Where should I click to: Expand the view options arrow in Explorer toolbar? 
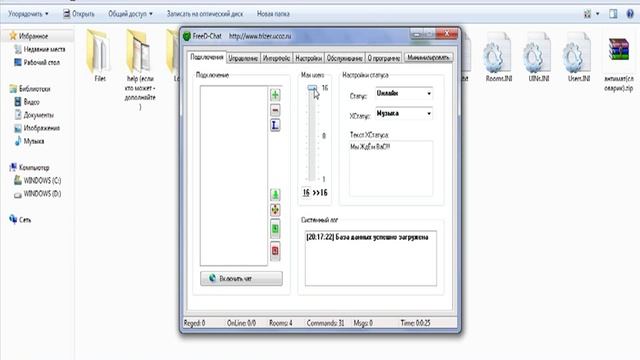(598, 14)
